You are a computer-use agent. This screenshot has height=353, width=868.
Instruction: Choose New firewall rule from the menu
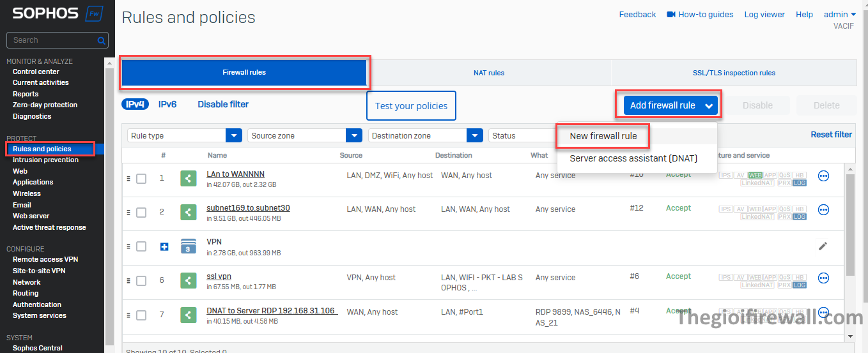[x=603, y=136]
